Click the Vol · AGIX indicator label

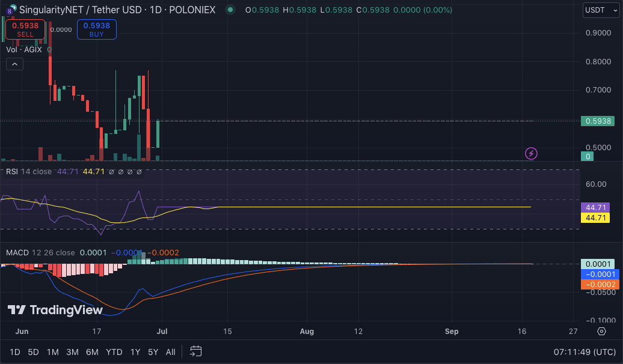click(24, 50)
